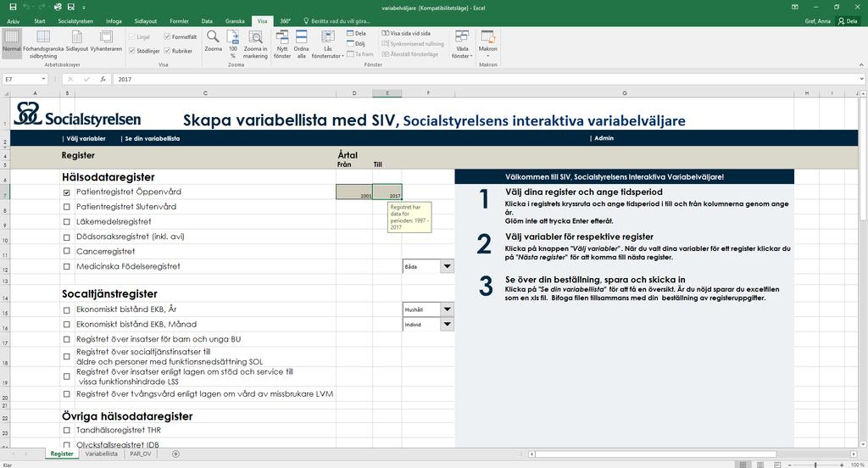Open the Name Box dropdown arrow
This screenshot has height=468, width=868.
pos(44,79)
